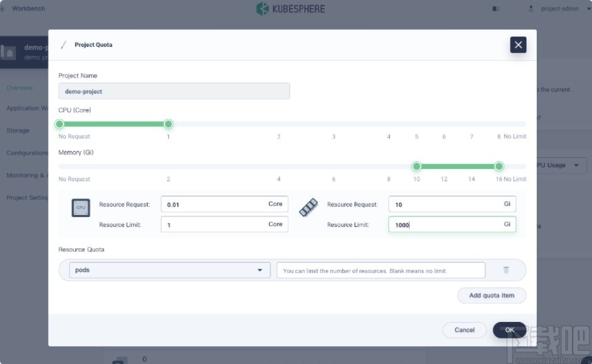The height and width of the screenshot is (364, 592).
Task: Click the CPU chip icon
Action: [x=81, y=208]
